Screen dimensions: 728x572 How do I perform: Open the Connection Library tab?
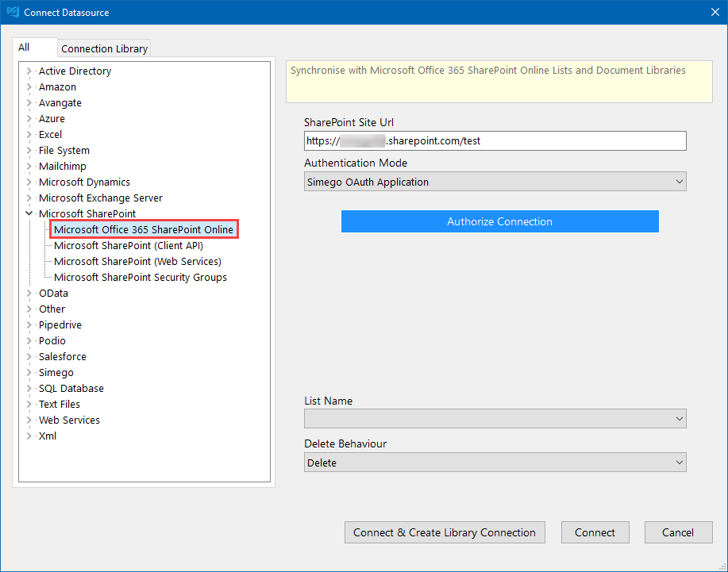coord(105,48)
